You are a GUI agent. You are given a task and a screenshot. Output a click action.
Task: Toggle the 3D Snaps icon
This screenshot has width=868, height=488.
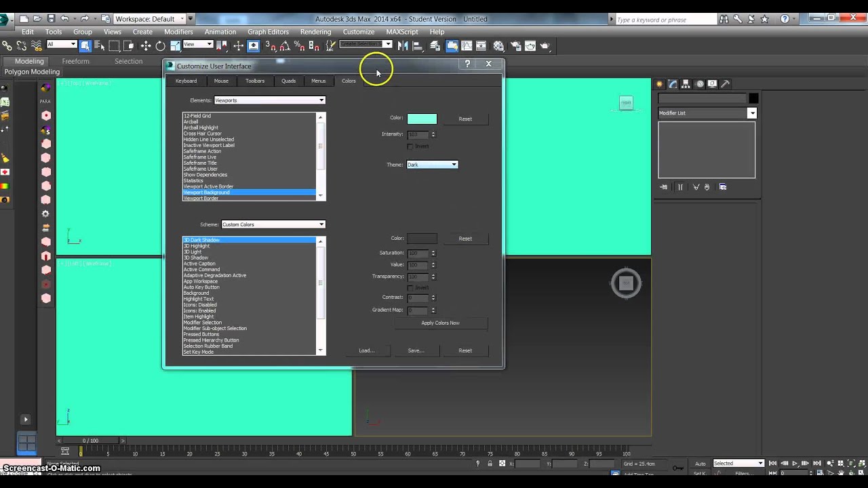coord(271,45)
